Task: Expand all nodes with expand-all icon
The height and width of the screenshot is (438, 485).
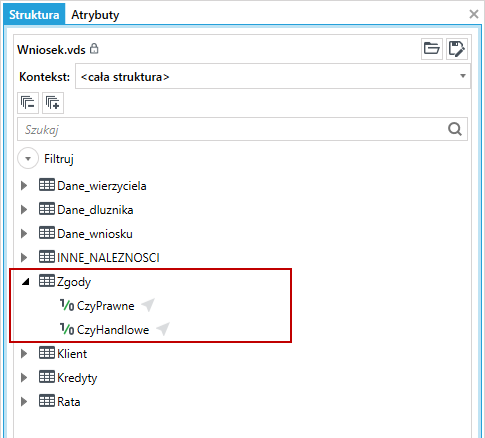Action: pyautogui.click(x=53, y=103)
